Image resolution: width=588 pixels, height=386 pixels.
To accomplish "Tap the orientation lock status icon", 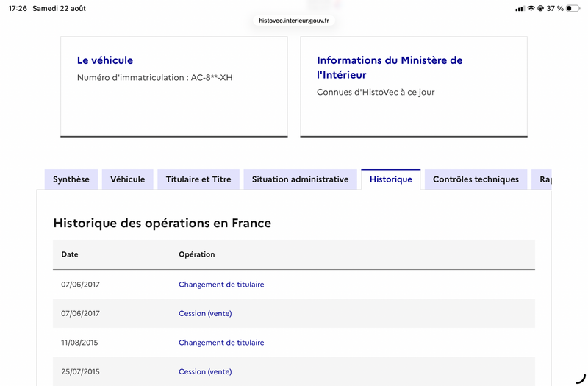I will click(540, 8).
